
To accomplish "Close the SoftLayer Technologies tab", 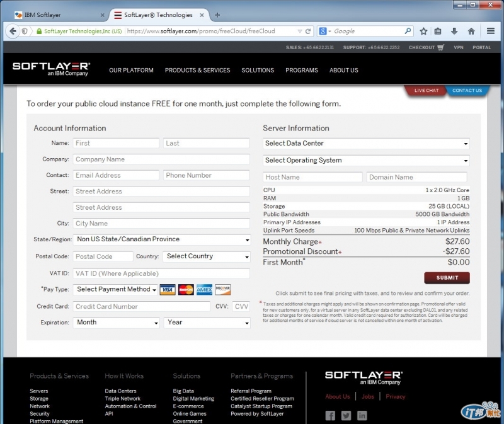I will (x=202, y=15).
